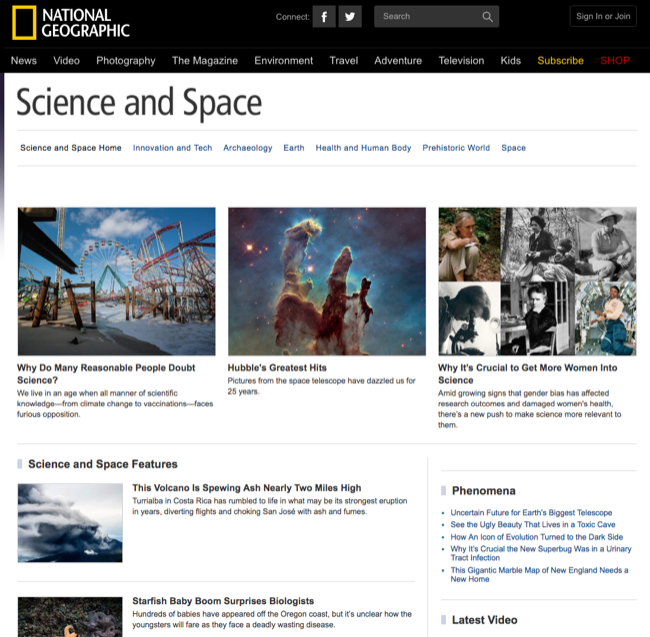650x637 pixels.
Task: Open See the Ugly Beauty Toxic Cave link
Action: tap(533, 525)
